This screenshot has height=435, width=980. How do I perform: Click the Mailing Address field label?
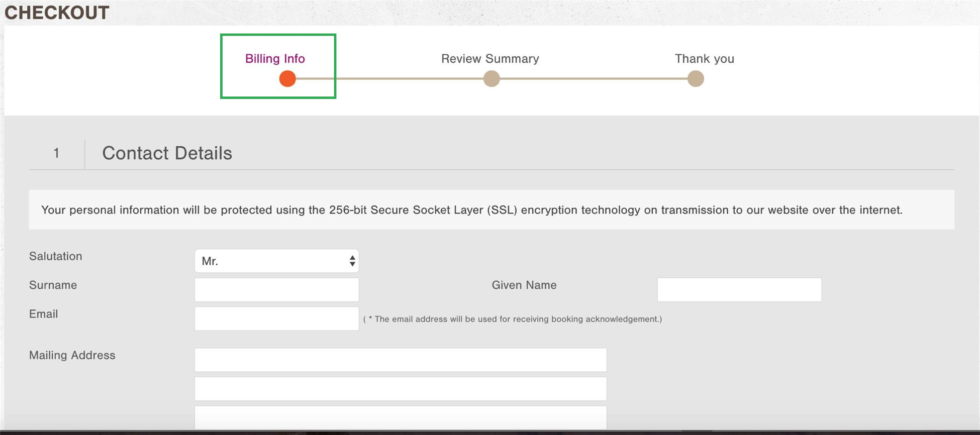(72, 355)
